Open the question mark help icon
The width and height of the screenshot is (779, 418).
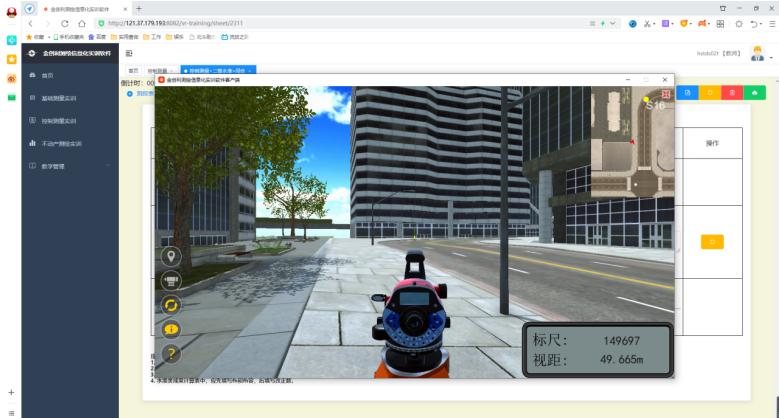coord(171,352)
